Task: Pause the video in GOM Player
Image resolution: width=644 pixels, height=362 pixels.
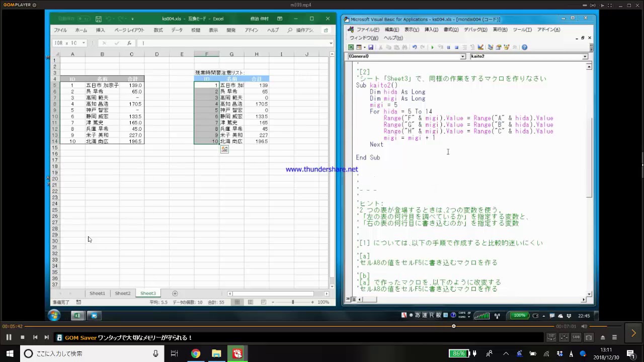Action: pos(9,337)
